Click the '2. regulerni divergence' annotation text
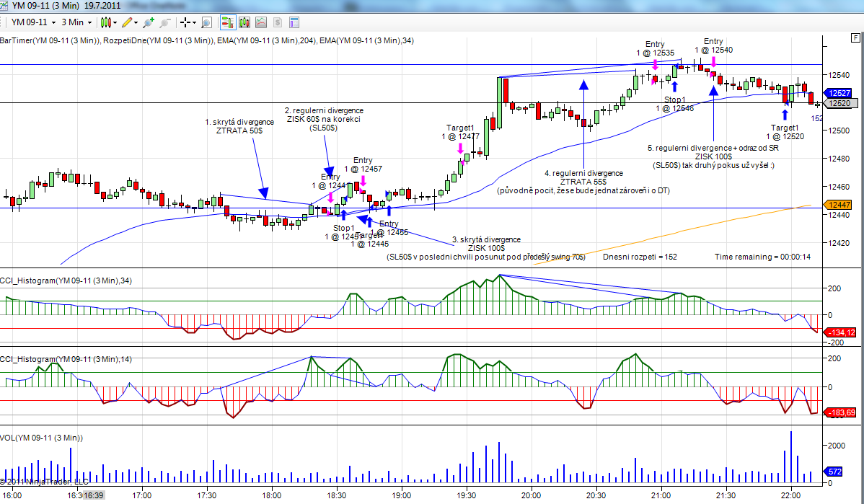The width and height of the screenshot is (864, 504). point(324,110)
